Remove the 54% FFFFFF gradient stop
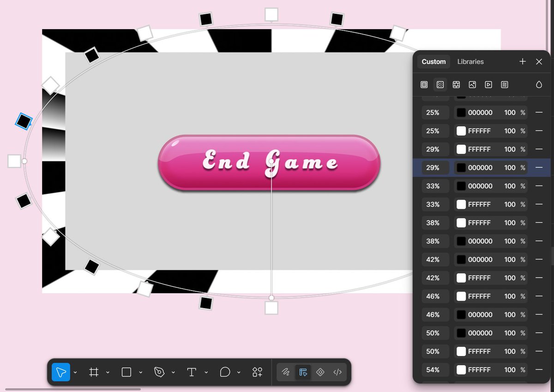This screenshot has height=392, width=554. tap(539, 370)
